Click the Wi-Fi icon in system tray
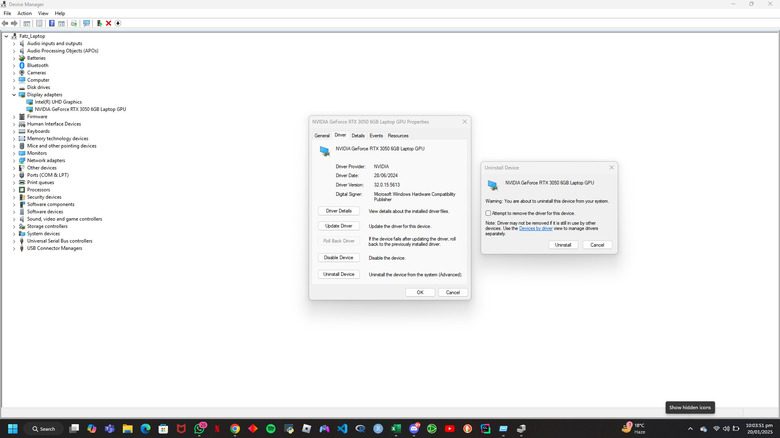Screen dimensions: 780x438 click(716, 429)
